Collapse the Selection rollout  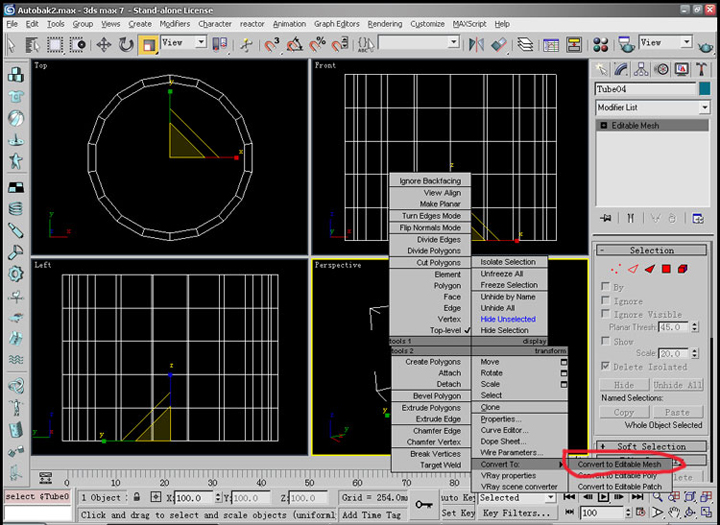tap(651, 250)
